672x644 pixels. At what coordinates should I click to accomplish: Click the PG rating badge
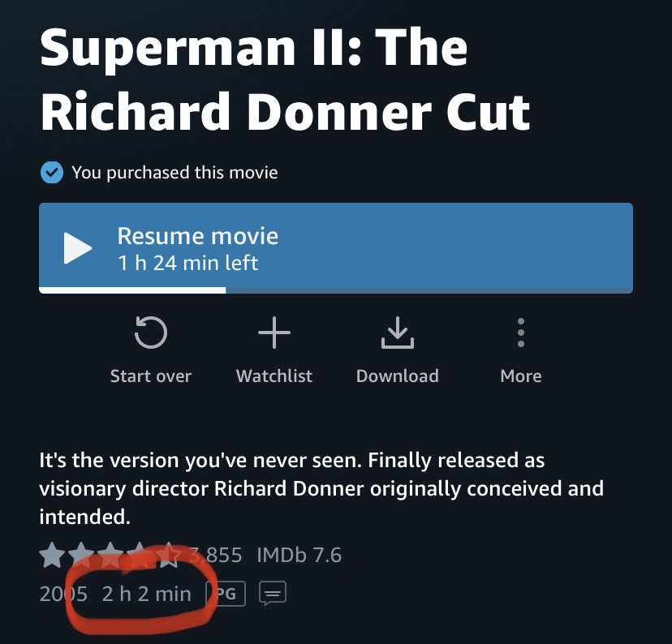coord(226,594)
